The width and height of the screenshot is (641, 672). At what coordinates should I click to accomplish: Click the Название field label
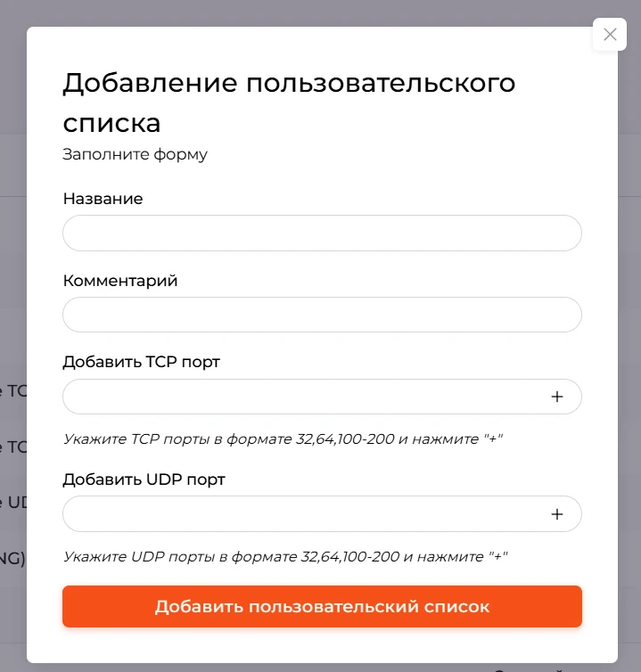[x=103, y=199]
